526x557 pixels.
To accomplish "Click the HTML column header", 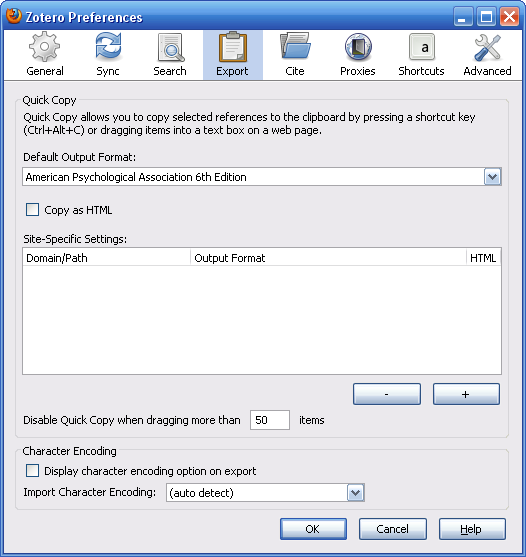I will [x=483, y=258].
